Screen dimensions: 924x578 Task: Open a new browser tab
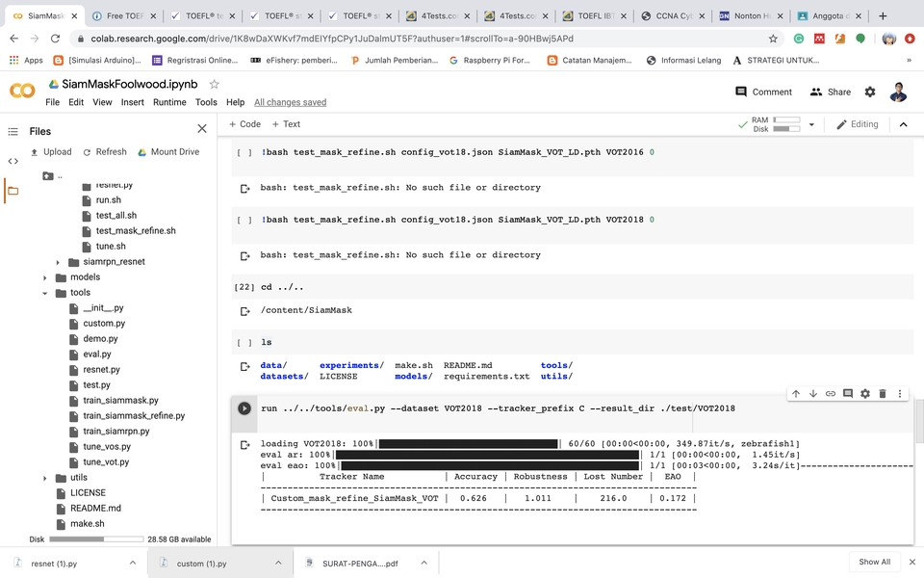(x=883, y=16)
